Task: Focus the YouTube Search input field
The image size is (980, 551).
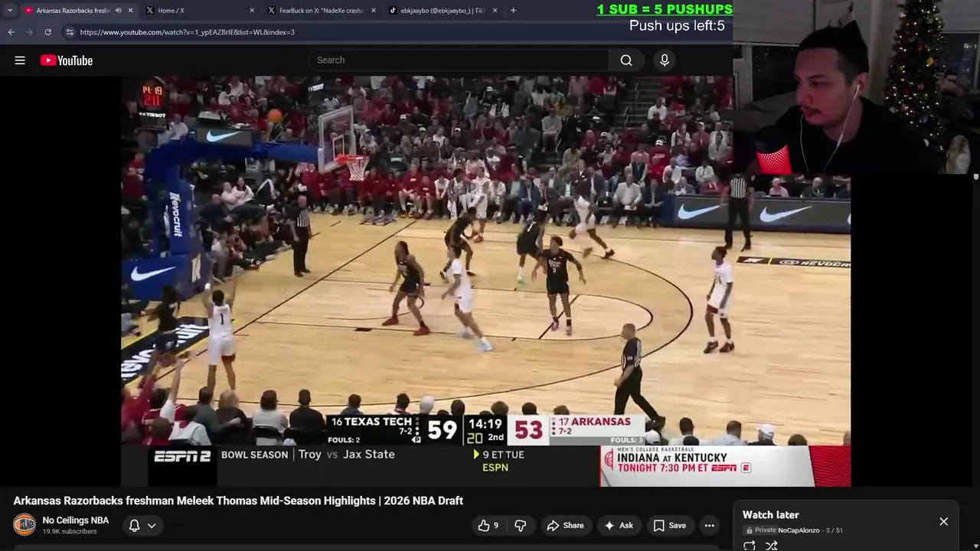Action: tap(459, 60)
